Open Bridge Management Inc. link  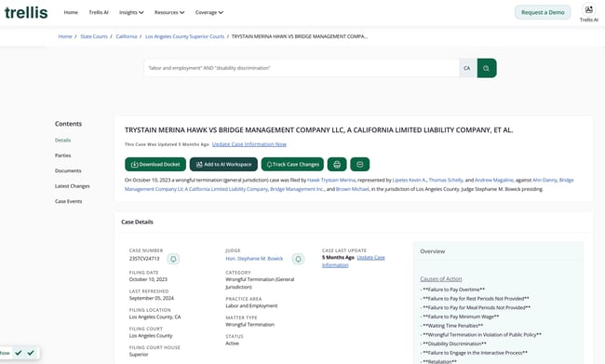point(297,189)
